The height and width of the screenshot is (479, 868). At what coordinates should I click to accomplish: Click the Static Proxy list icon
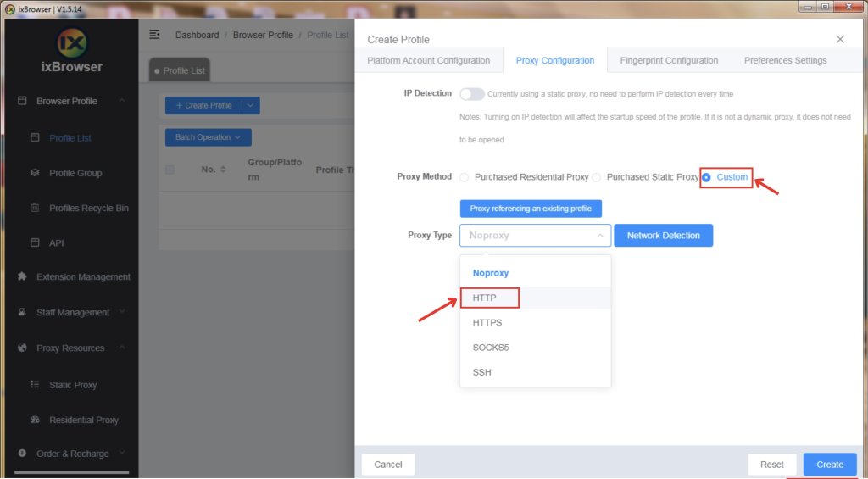point(35,385)
